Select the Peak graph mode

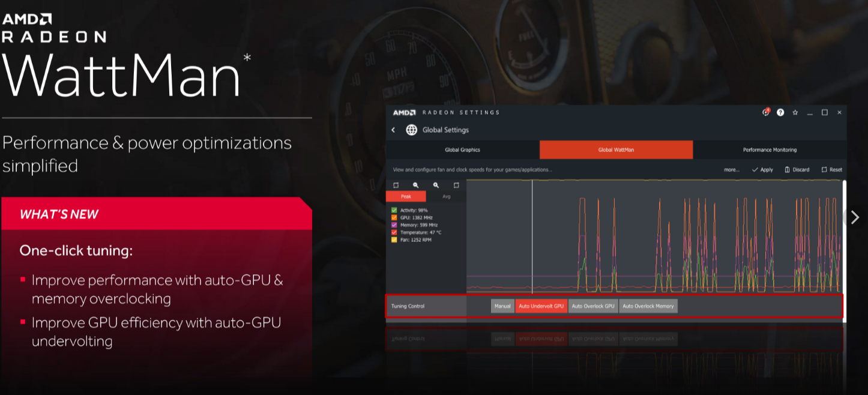pyautogui.click(x=406, y=196)
